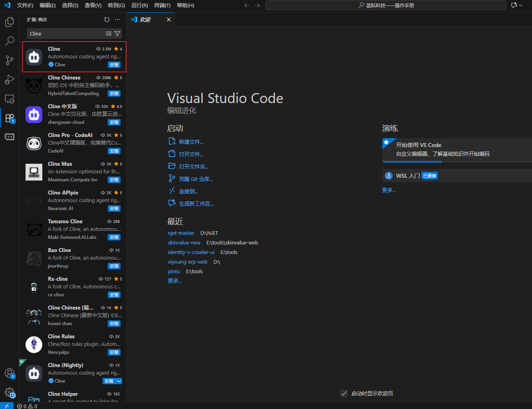532x409 pixels.
Task: Click 新建文件... on the welcome page
Action: pos(191,142)
